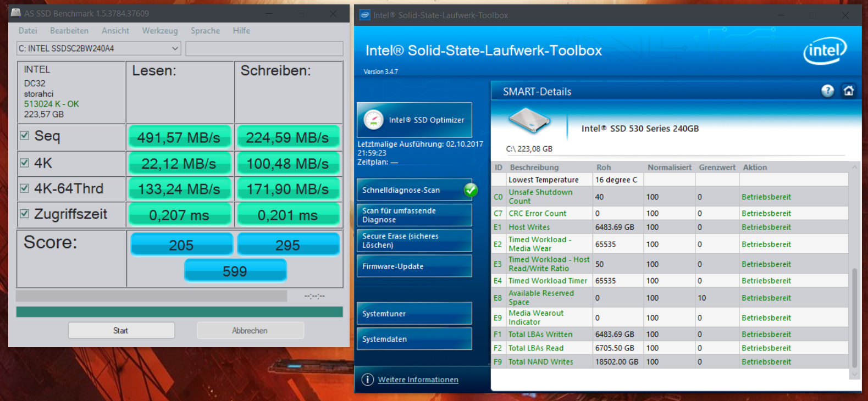
Task: Sort by the ID column header
Action: [x=499, y=167]
